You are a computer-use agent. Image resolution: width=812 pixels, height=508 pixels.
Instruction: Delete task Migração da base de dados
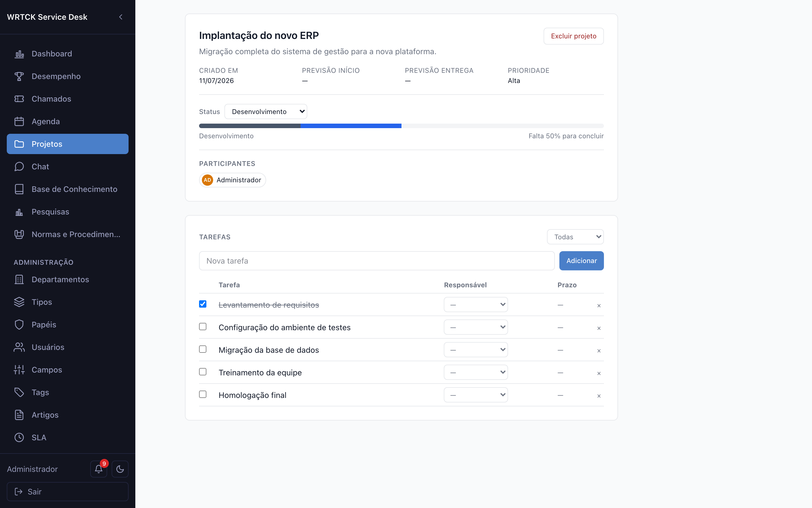click(x=599, y=351)
